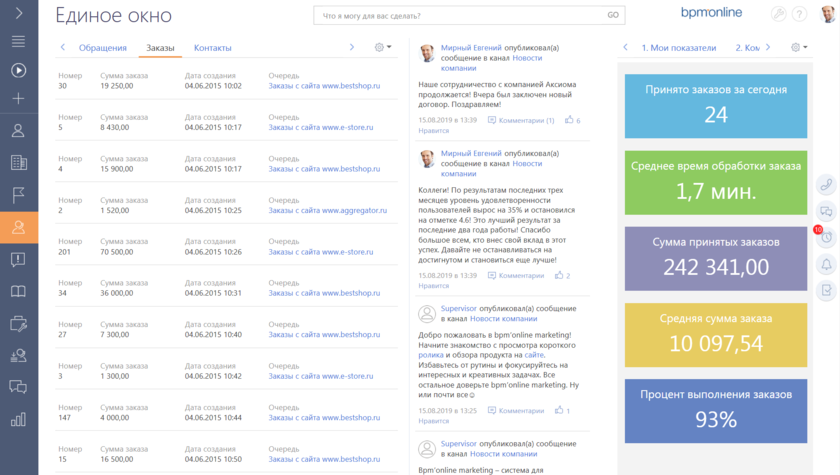This screenshot has width=840, height=475.
Task: Expand the collapsed left sidebar with top chevron
Action: (x=18, y=13)
